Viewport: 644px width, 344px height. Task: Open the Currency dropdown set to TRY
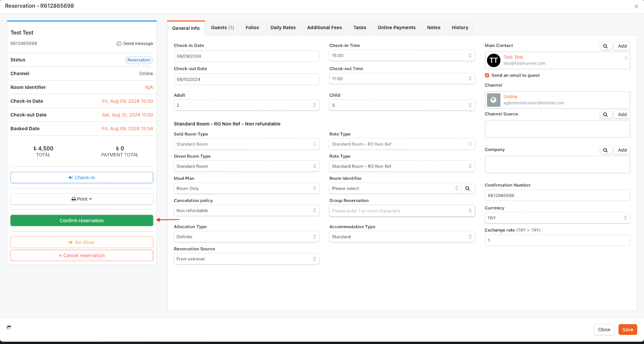pos(557,218)
